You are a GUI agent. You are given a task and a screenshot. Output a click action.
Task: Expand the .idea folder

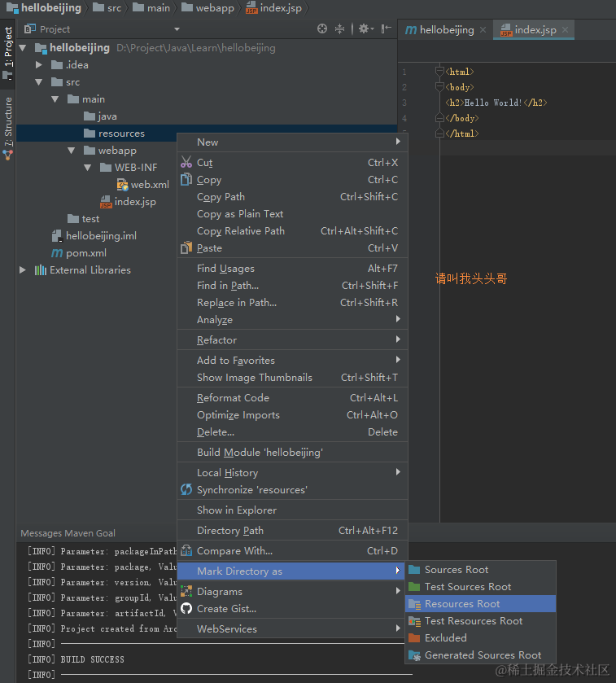39,65
